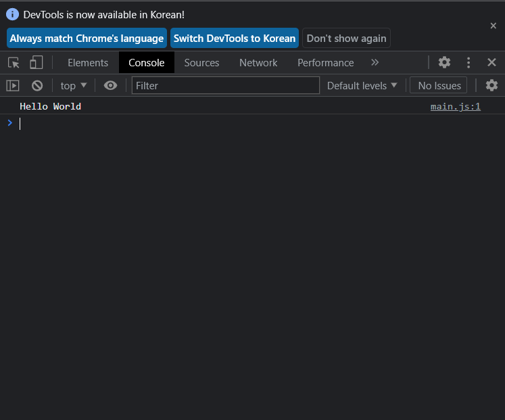This screenshot has height=420, width=505.
Task: Create a live expression with the eye icon
Action: (x=110, y=85)
